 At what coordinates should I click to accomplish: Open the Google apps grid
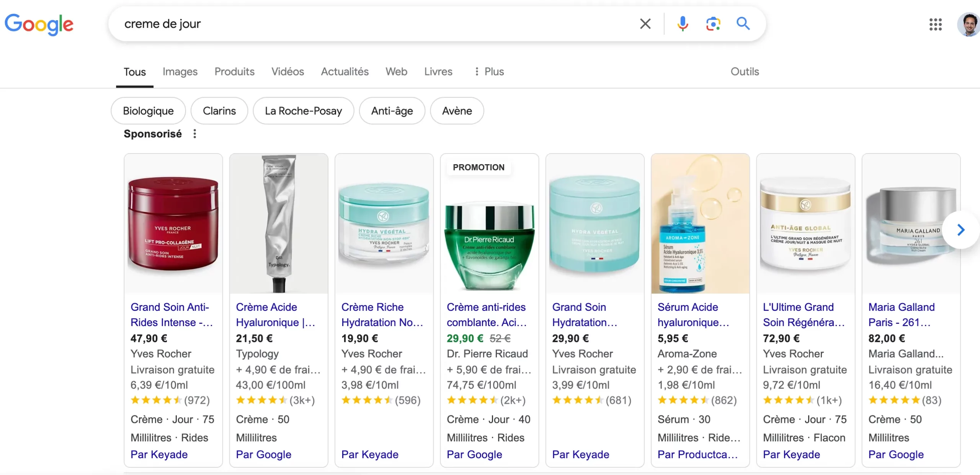935,24
